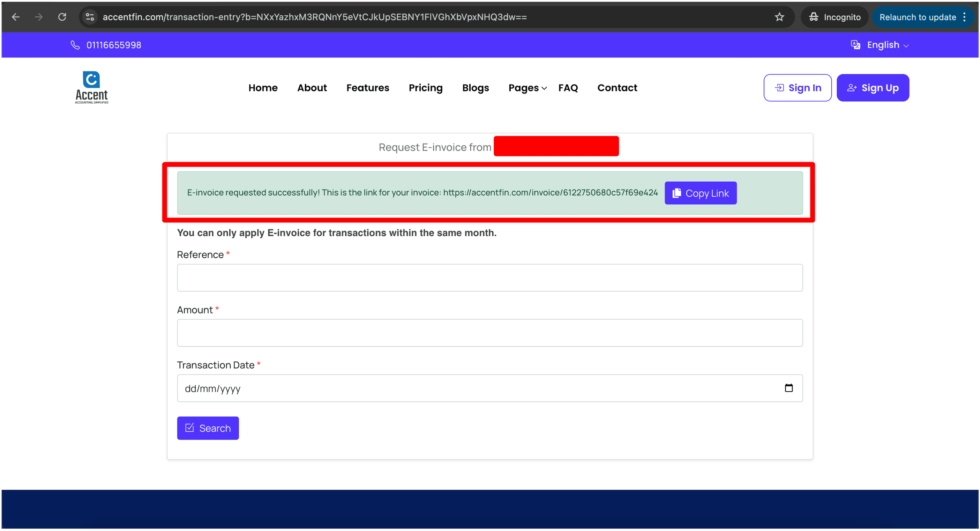Focus the Reference input field

click(x=489, y=278)
